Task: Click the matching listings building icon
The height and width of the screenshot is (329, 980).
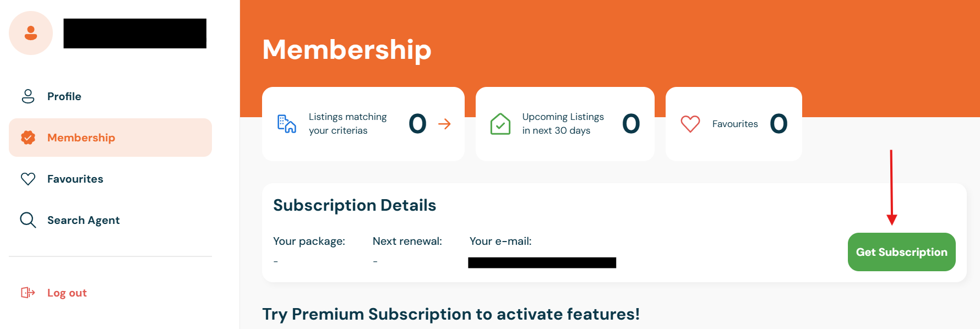Action: (286, 124)
